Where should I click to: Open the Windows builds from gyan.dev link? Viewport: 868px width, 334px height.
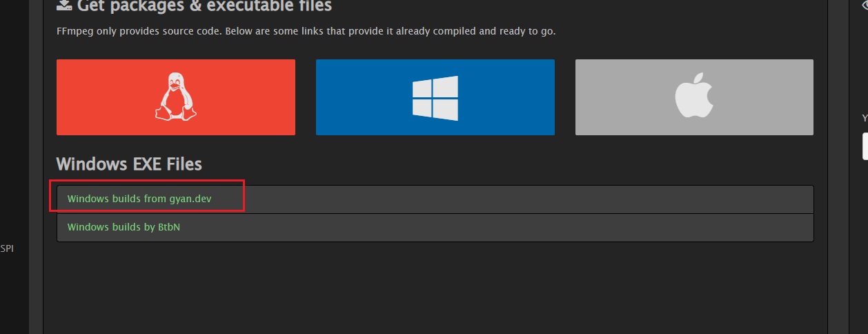click(139, 199)
